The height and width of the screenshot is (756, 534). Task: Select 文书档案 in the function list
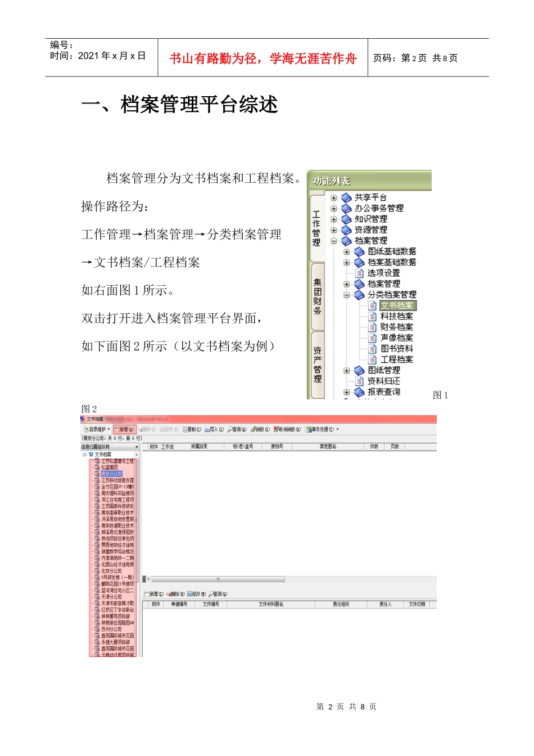click(x=397, y=305)
